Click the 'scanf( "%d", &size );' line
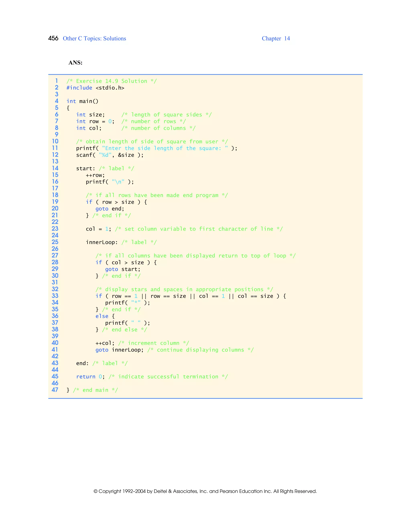 click(110, 155)
